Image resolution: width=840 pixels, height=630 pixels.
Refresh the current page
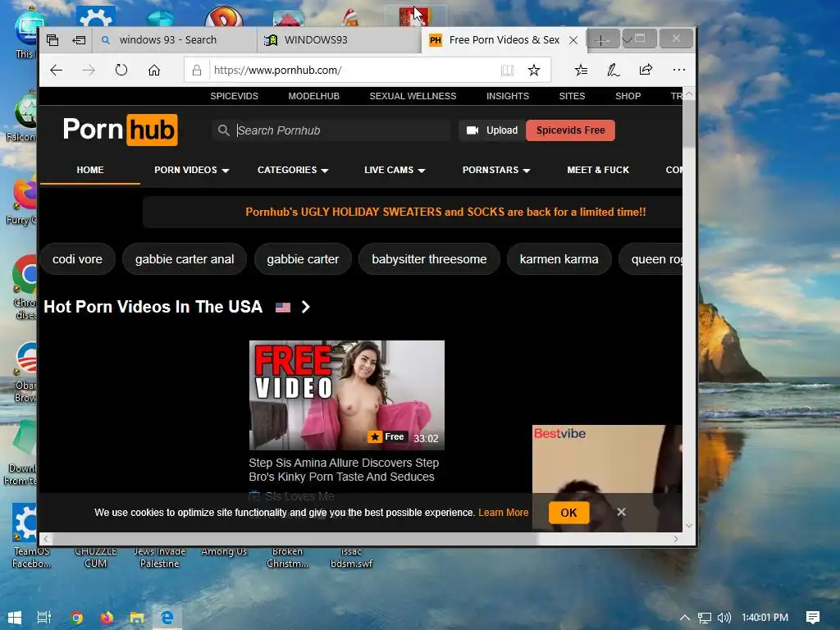pos(121,71)
